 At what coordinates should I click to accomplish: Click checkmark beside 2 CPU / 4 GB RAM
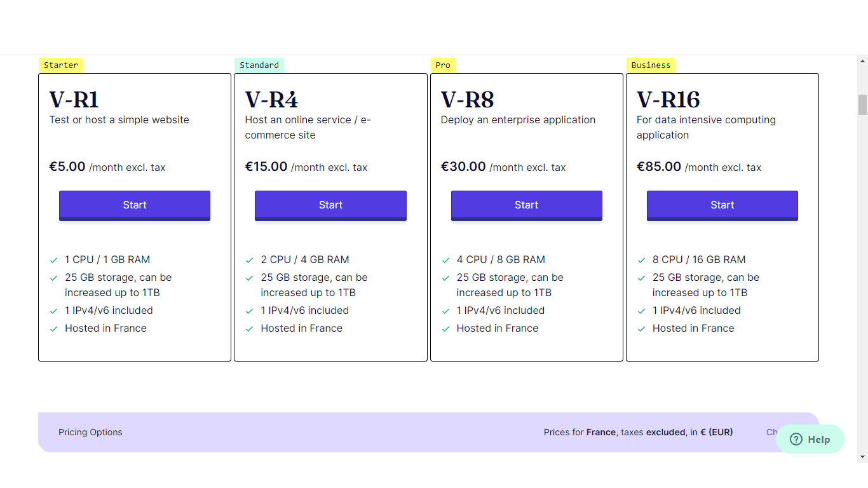coord(250,260)
